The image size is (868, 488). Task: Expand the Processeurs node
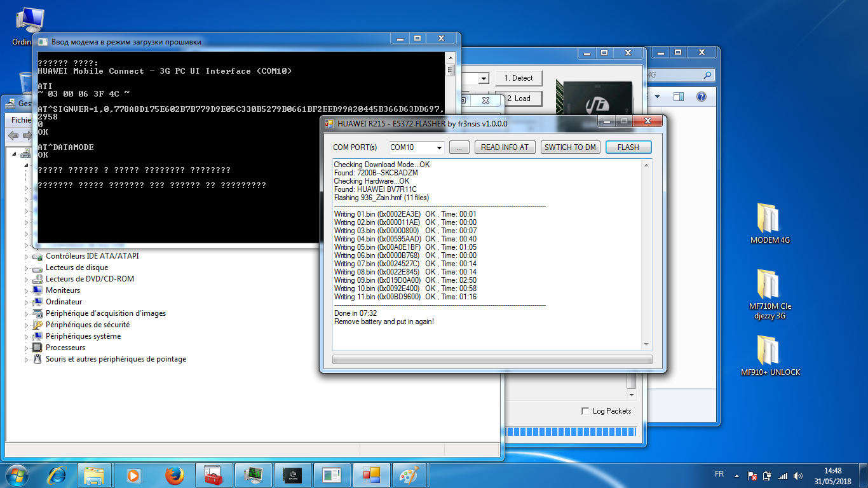coord(27,348)
